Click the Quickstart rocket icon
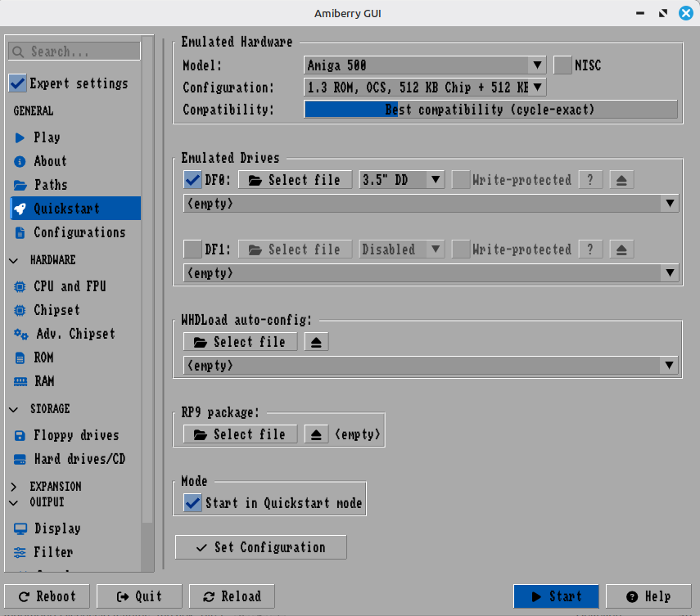This screenshot has width=700, height=616. pyautogui.click(x=20, y=209)
